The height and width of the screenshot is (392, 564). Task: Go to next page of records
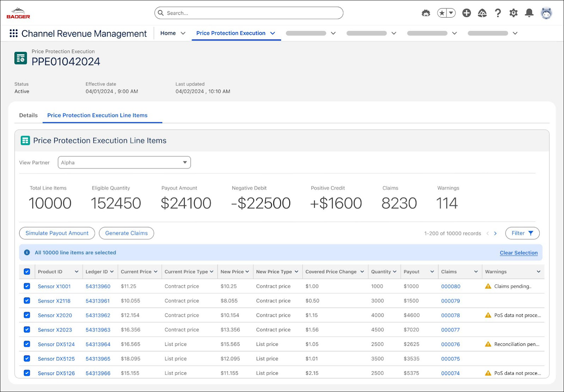[x=495, y=233]
